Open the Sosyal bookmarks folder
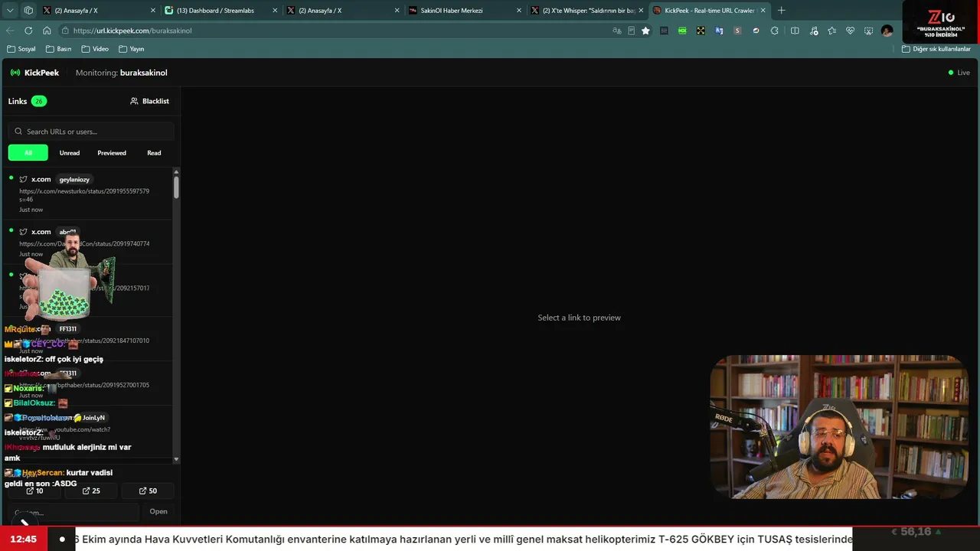Viewport: 980px width, 551px height. (x=21, y=49)
